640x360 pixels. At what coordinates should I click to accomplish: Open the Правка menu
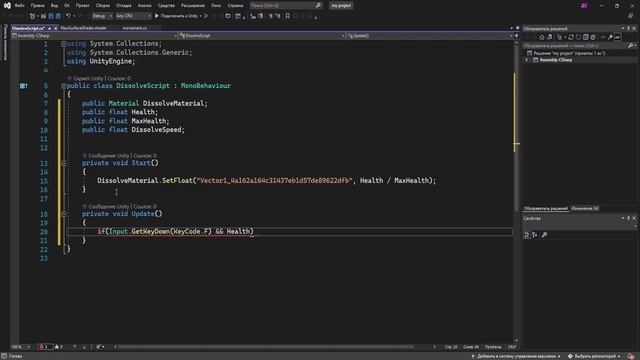coord(38,6)
